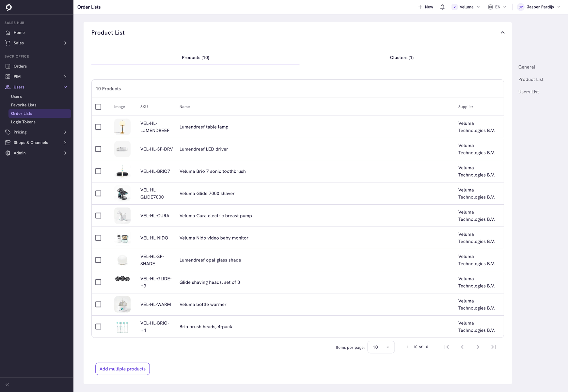Check the Lumendreef LED driver row
The image size is (568, 392).
click(x=98, y=149)
